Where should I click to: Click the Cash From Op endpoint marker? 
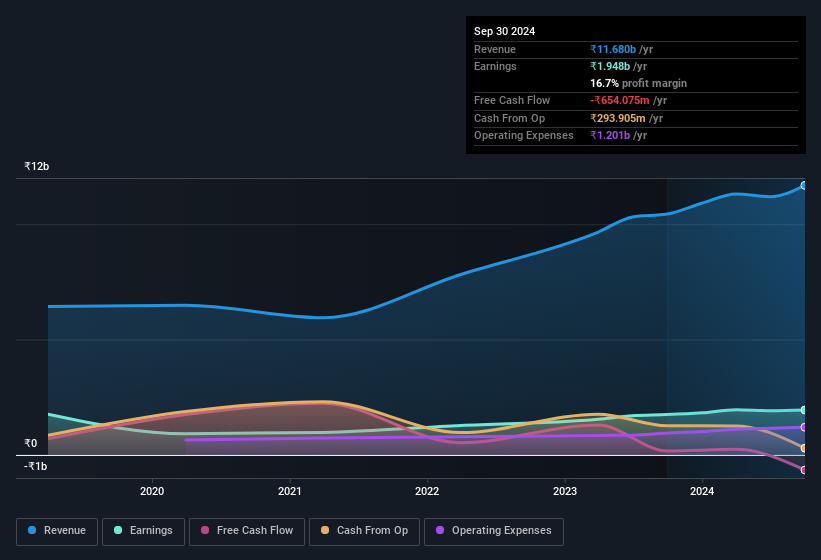pyautogui.click(x=804, y=448)
